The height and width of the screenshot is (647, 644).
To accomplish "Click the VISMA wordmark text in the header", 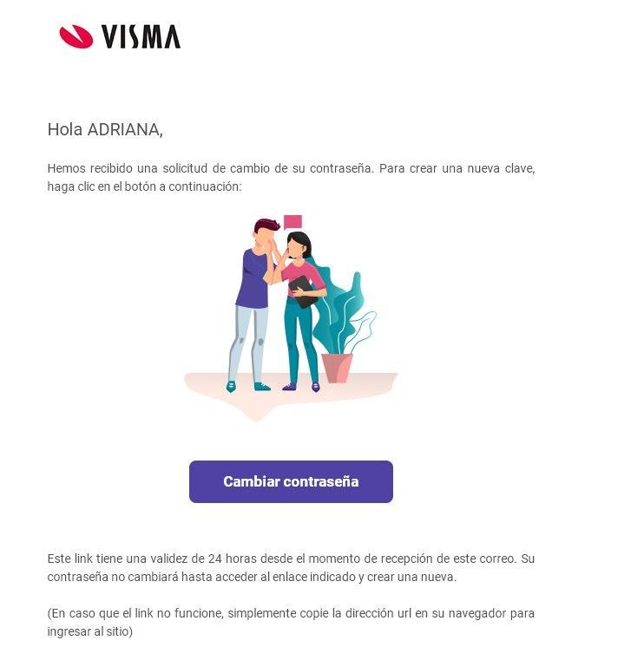I will (x=141, y=36).
